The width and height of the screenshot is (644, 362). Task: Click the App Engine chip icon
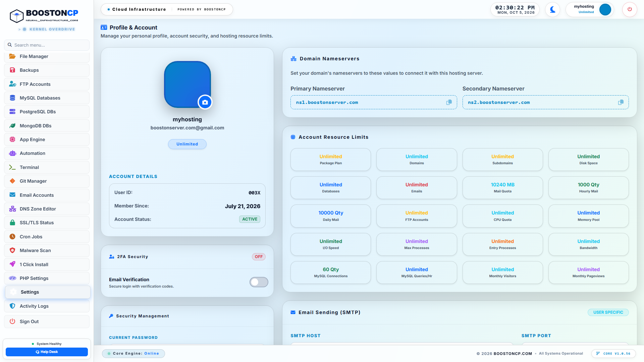(x=12, y=139)
